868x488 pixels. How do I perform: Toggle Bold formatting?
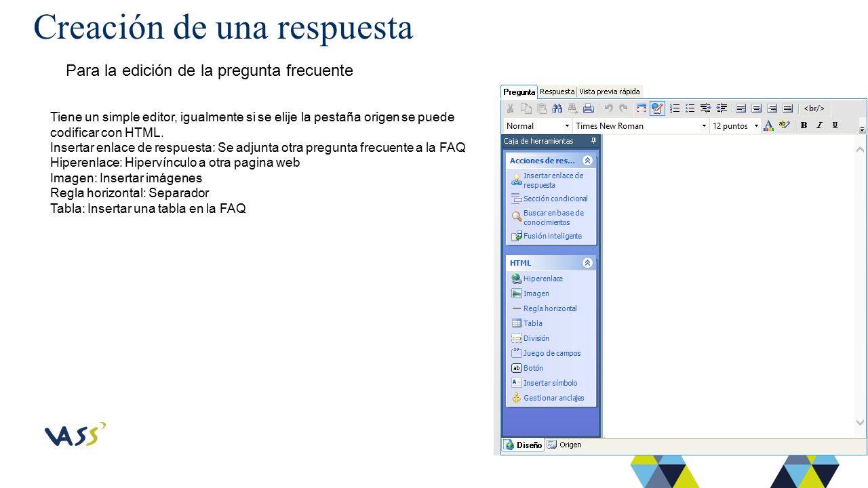[804, 125]
